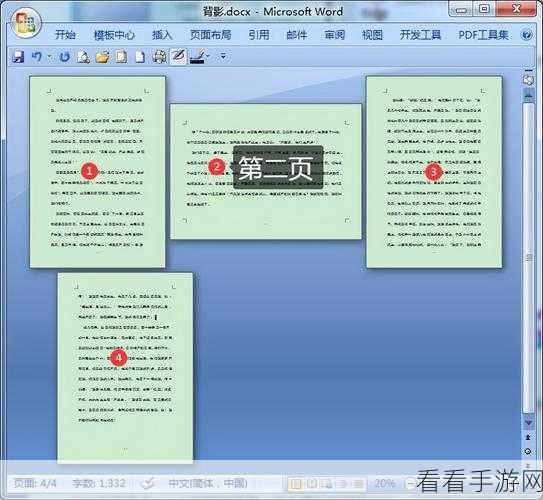Image resolution: width=543 pixels, height=500 pixels.
Task: Open zoom dialog via 20% label
Action: (x=384, y=483)
